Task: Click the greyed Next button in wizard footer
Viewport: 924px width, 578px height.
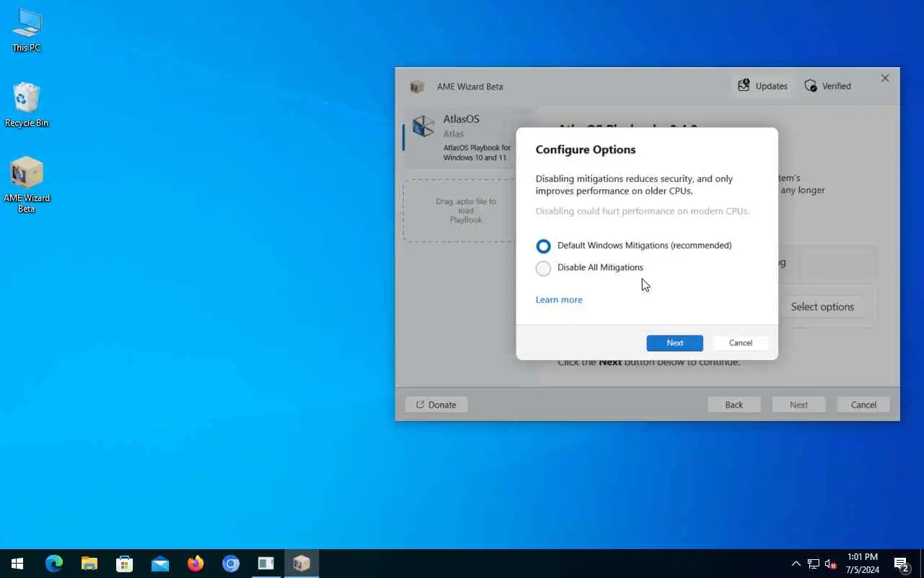Action: 798,405
